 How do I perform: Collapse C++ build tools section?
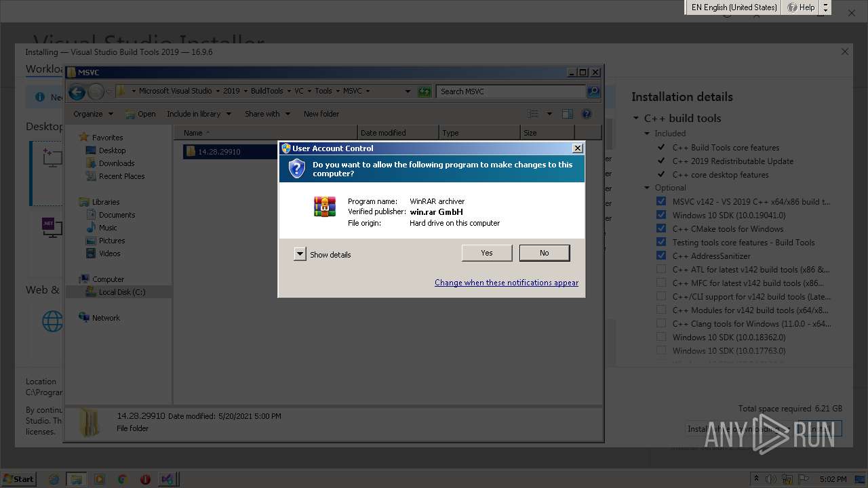click(x=636, y=118)
